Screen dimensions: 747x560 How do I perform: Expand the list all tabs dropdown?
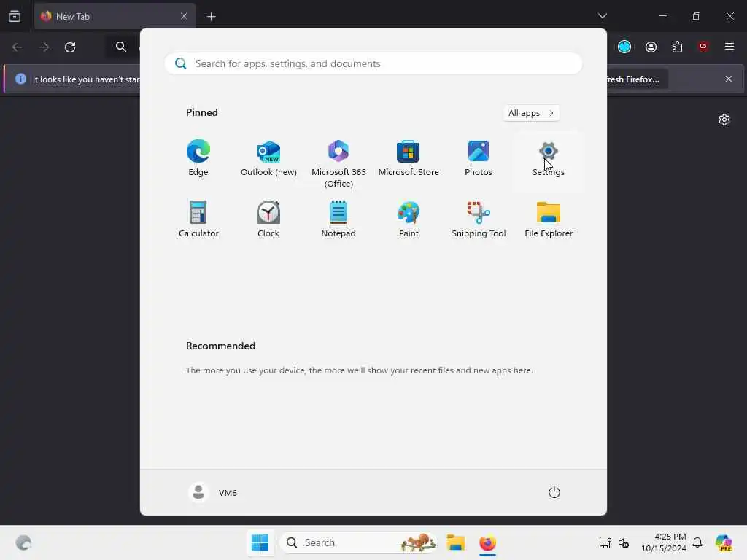603,16
